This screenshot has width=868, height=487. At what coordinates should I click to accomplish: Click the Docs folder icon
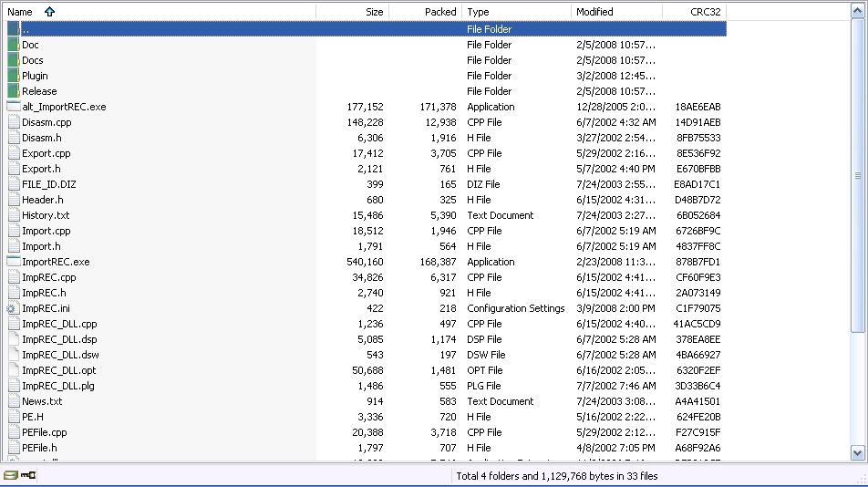(x=14, y=60)
